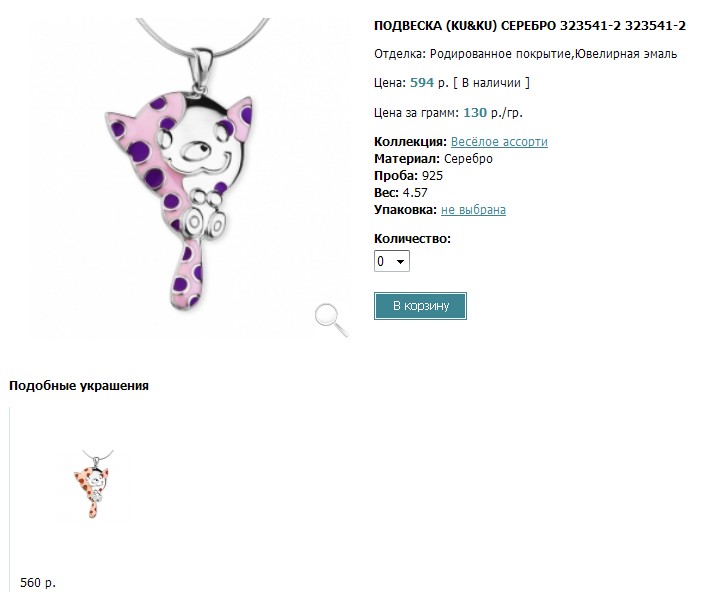702x595 pixels.
Task: Click the quantity value 0 field
Action: coord(392,261)
